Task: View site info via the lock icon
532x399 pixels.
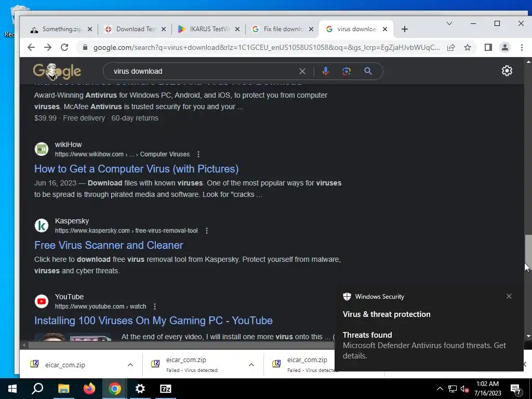Action: (x=85, y=47)
